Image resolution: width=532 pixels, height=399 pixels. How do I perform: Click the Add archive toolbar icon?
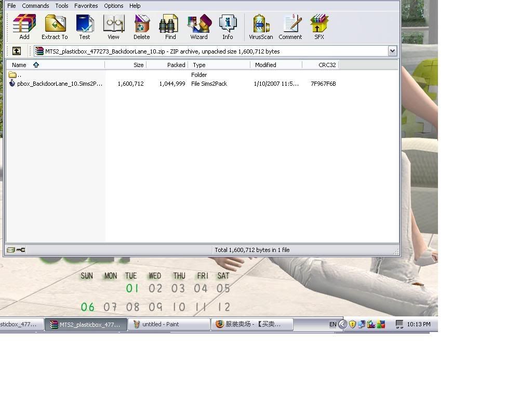24,27
